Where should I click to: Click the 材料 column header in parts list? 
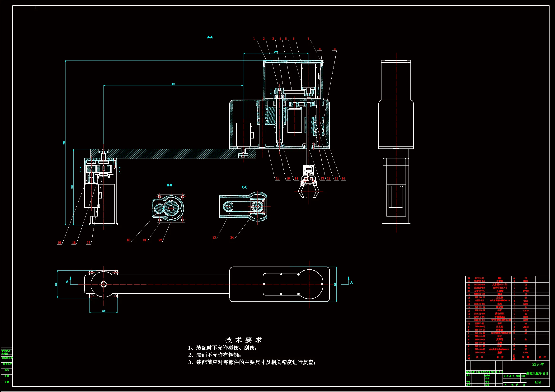pos(526,357)
